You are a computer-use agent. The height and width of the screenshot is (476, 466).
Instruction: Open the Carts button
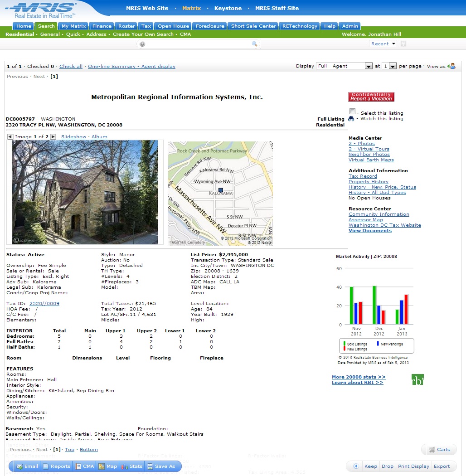pos(439,450)
